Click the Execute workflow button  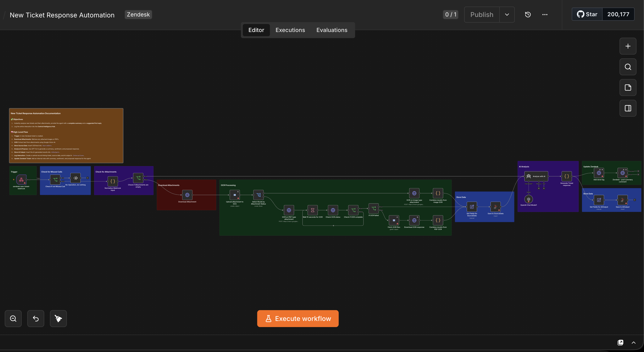coord(298,319)
